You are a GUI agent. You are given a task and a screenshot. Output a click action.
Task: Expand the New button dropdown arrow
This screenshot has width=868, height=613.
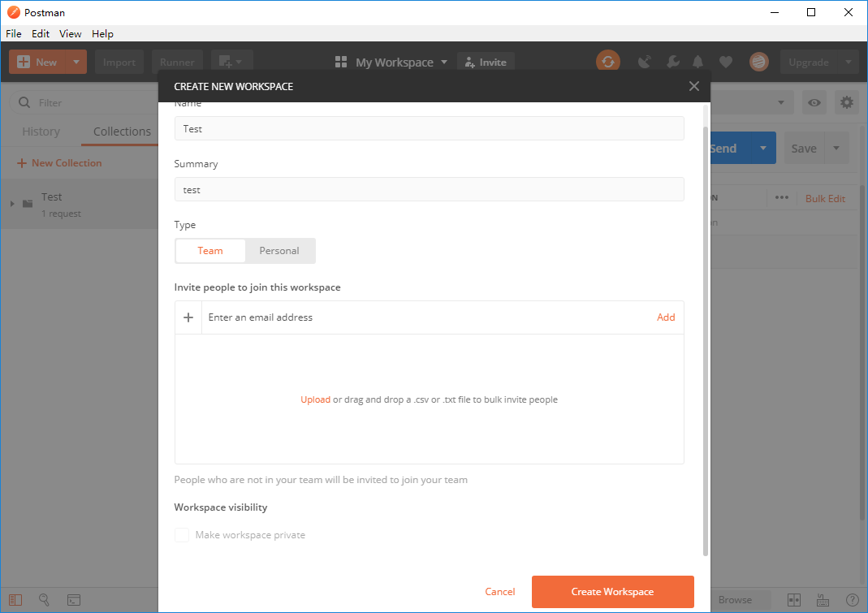click(x=76, y=62)
